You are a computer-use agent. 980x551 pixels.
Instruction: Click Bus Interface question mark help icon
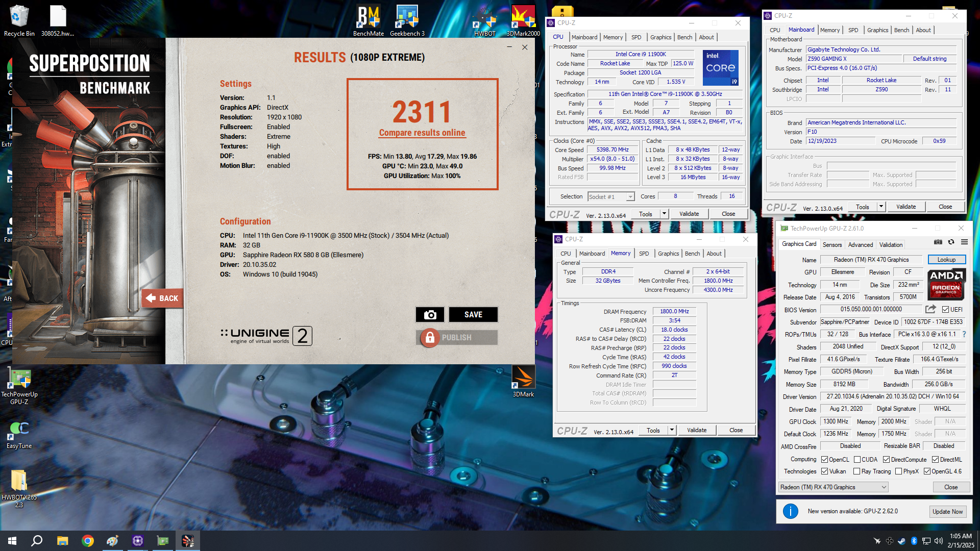(964, 334)
